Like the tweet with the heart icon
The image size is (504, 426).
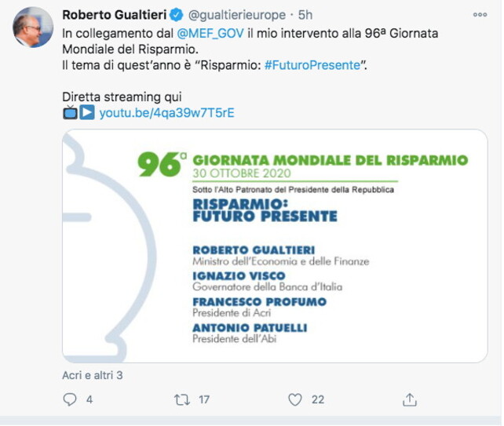(x=295, y=399)
